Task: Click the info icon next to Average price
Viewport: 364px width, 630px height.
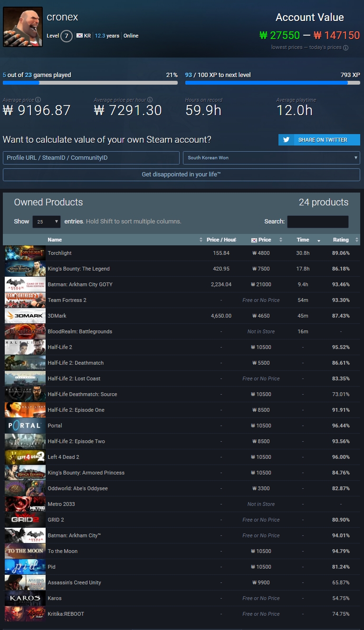Action: point(38,100)
